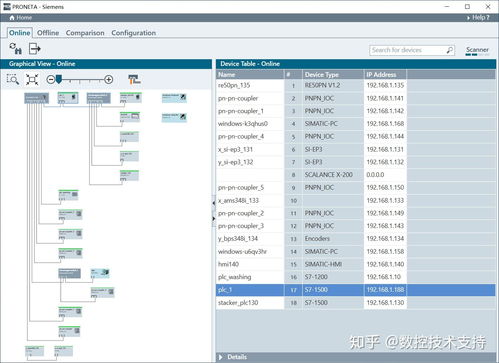The image size is (499, 363).
Task: Open the Help menu link
Action: coord(478,18)
